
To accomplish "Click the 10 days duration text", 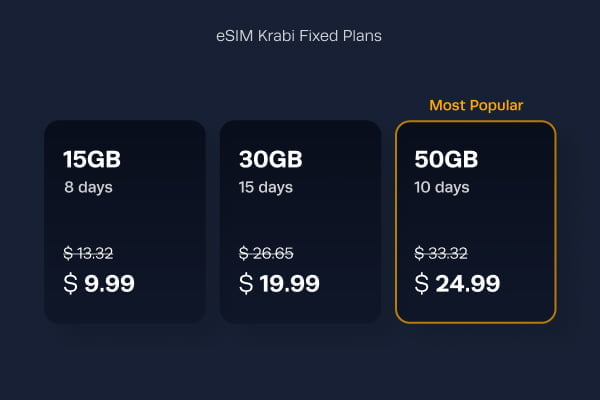I will 442,188.
